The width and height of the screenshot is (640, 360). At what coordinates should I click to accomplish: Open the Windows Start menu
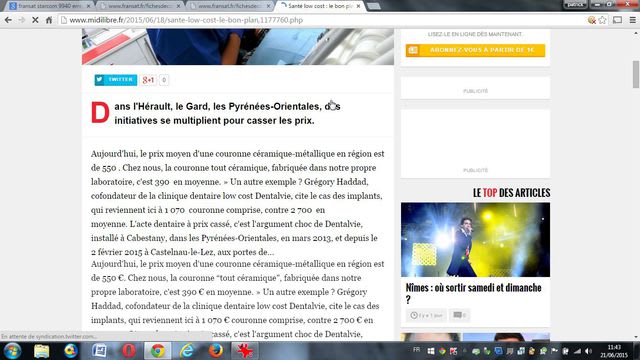[x=12, y=351]
